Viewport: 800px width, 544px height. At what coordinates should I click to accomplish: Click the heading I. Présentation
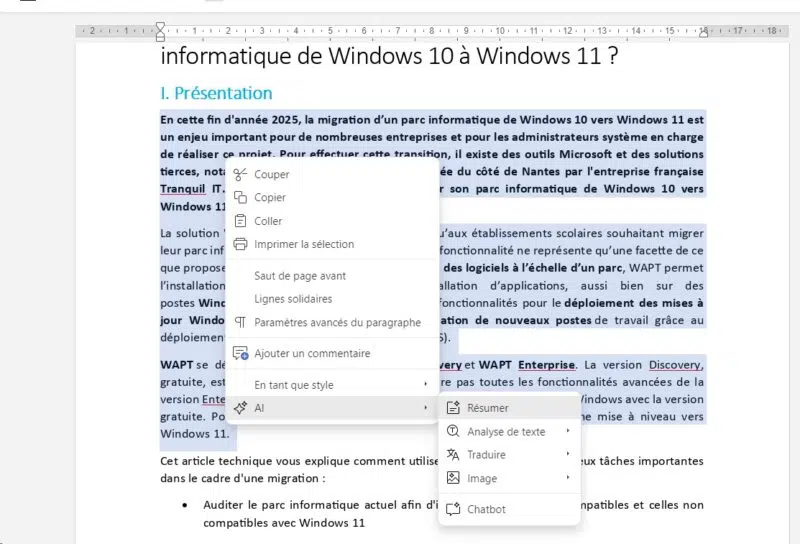click(216, 93)
